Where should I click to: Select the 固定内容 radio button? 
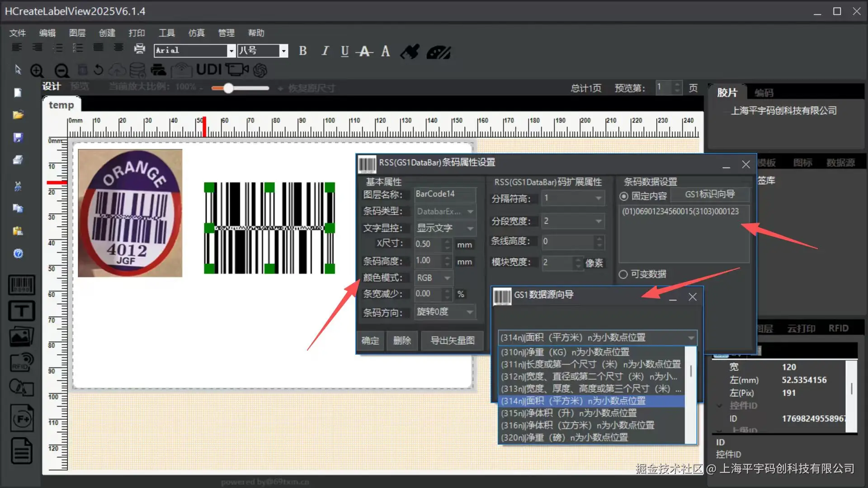(x=624, y=196)
